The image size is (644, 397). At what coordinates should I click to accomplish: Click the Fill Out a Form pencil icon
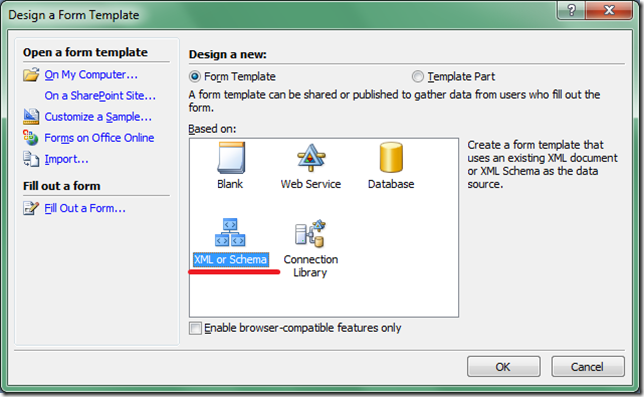pyautogui.click(x=31, y=208)
